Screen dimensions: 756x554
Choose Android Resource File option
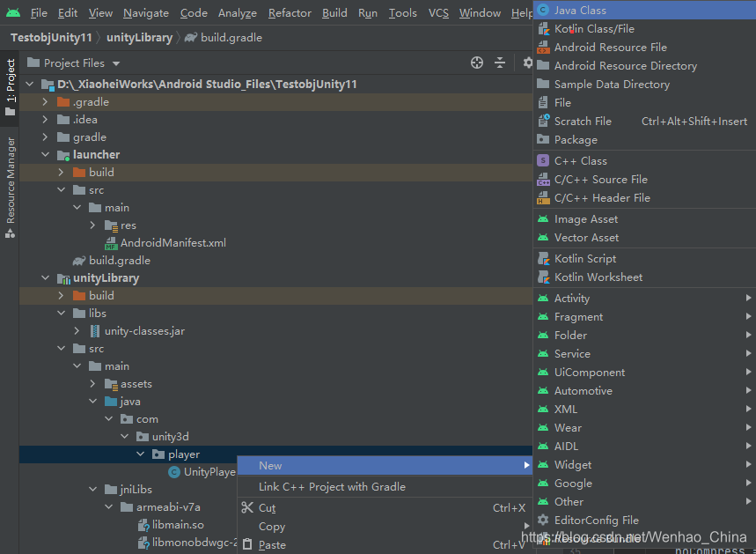(644, 48)
